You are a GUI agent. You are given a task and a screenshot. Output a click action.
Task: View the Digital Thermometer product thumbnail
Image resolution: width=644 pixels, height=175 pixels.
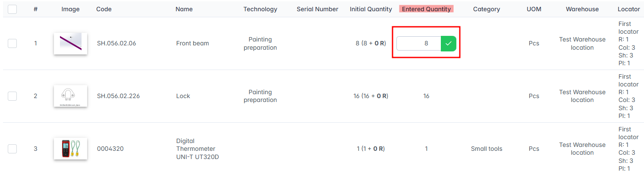(x=70, y=149)
